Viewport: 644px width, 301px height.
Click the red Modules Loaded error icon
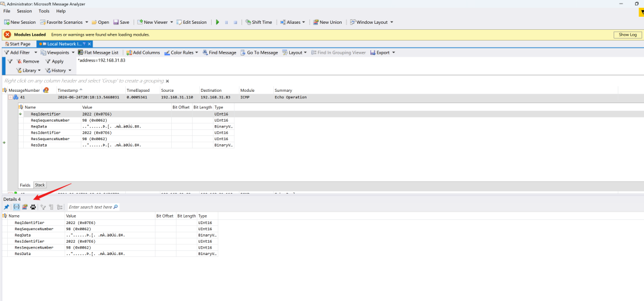tap(7, 35)
